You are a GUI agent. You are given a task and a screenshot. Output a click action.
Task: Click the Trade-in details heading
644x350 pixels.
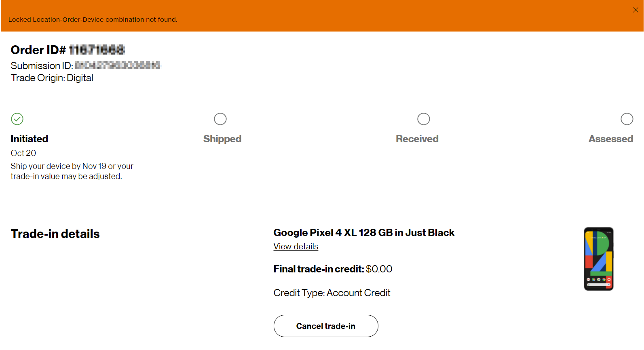point(55,234)
